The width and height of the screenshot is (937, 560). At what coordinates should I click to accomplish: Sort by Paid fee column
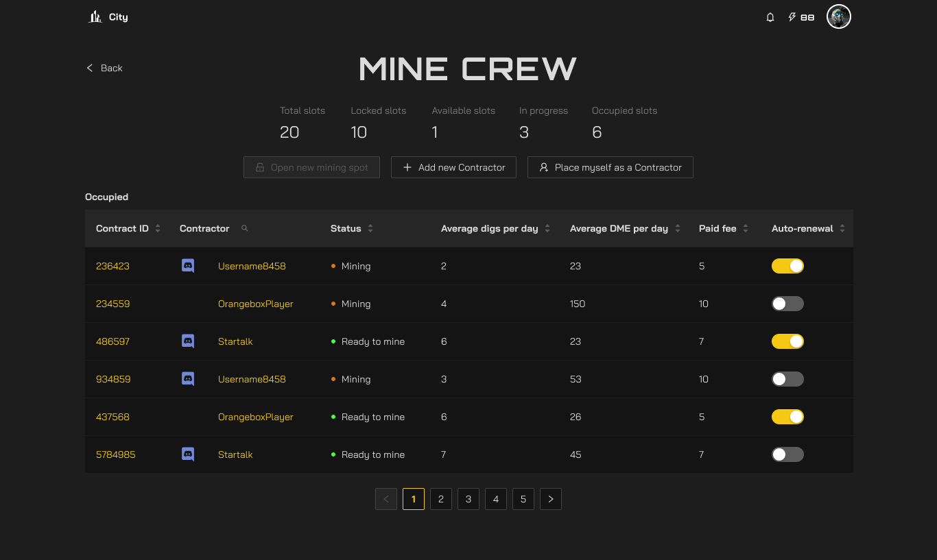[x=746, y=228]
